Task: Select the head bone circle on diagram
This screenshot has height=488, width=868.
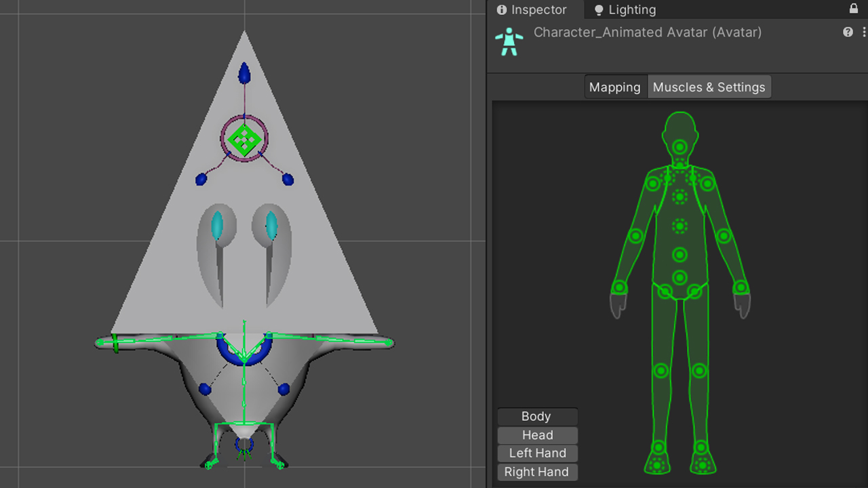Action: pos(679,147)
